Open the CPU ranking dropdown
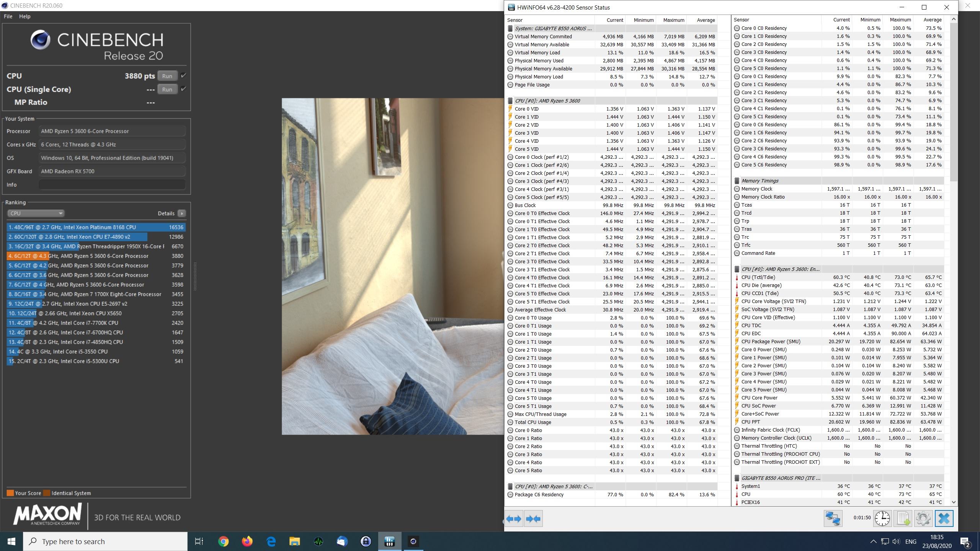Screen dimensions: 980x551 (36, 213)
